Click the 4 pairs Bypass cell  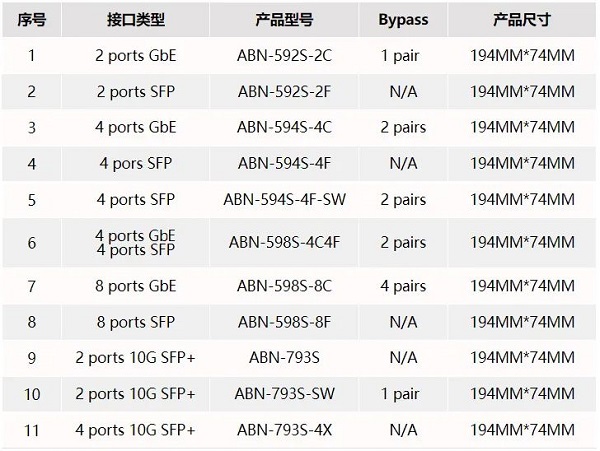[x=403, y=286]
